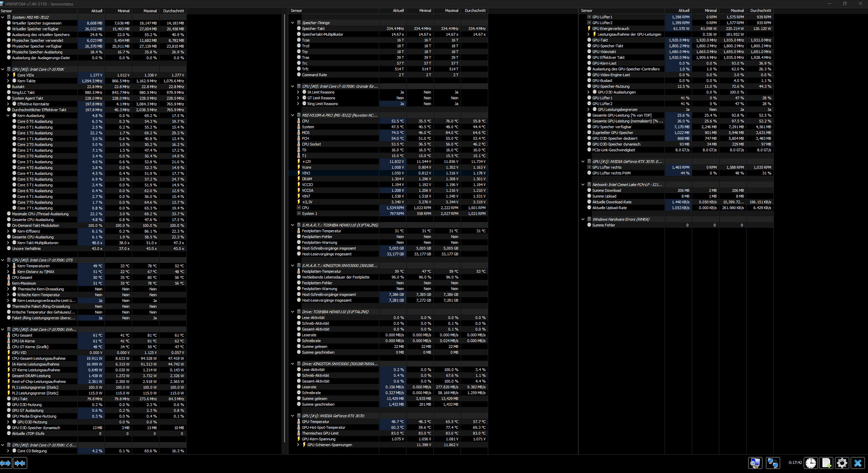Close sensors with the blue X icon
868x473 pixels.
(858, 463)
